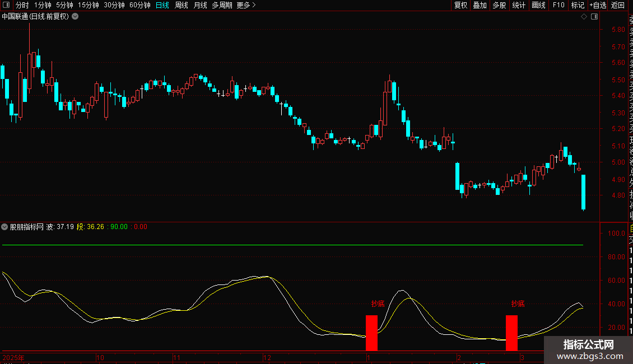Toggle the left sidebar panel icon
This screenshot has width=633, height=364.
coord(6,5)
